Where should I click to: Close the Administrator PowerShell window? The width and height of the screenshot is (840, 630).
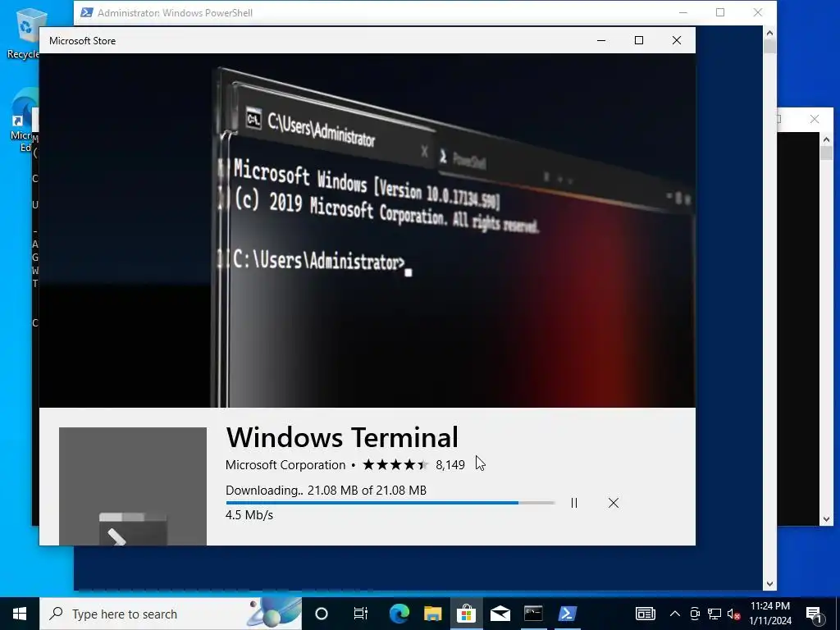(757, 12)
